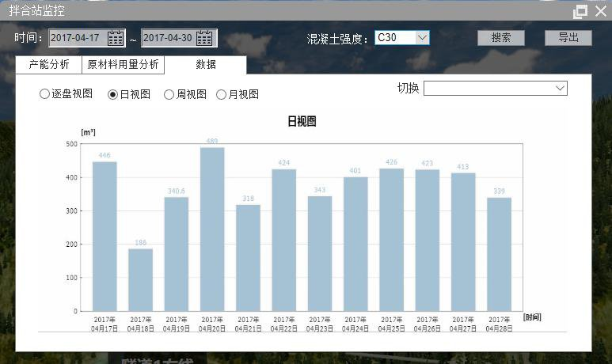Click the 04月22日 bar labeled 424

[x=284, y=240]
